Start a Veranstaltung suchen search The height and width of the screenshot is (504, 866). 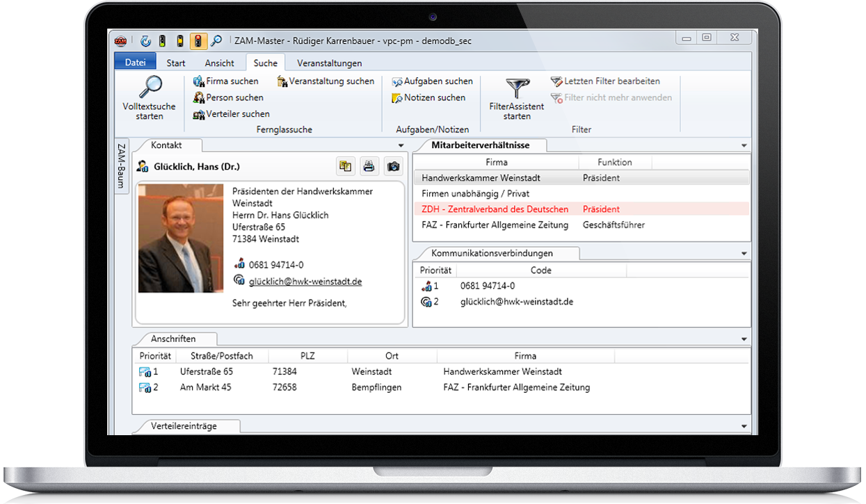click(x=282, y=81)
